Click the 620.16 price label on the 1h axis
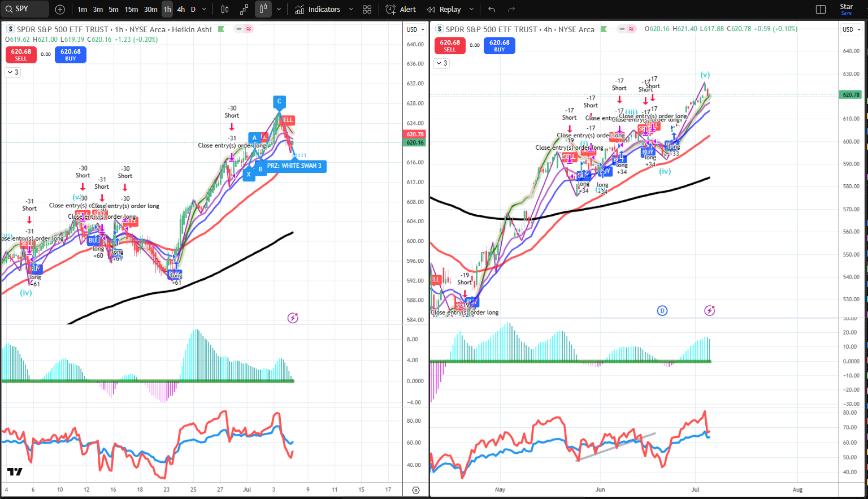Viewport: 868px width, 499px height. tap(415, 142)
